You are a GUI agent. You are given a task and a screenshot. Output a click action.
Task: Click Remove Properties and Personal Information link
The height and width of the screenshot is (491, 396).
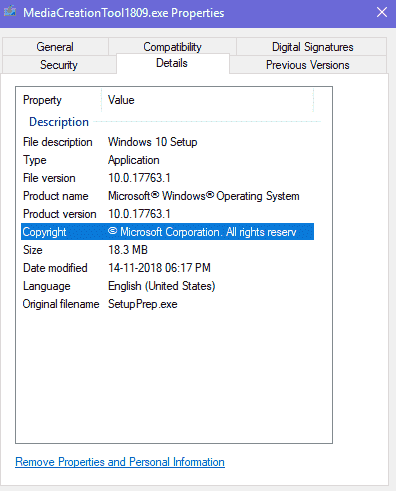coord(120,462)
